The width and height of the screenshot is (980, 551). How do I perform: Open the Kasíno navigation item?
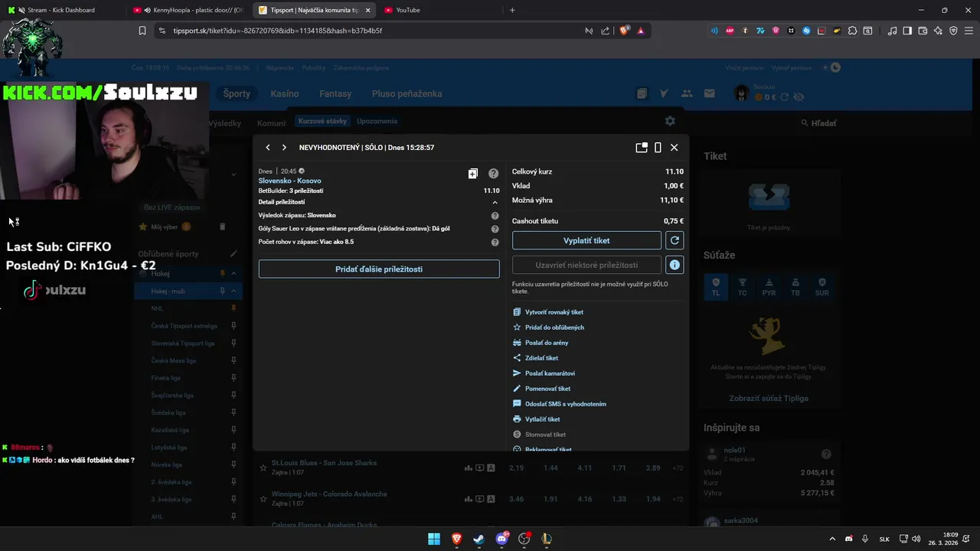[285, 93]
